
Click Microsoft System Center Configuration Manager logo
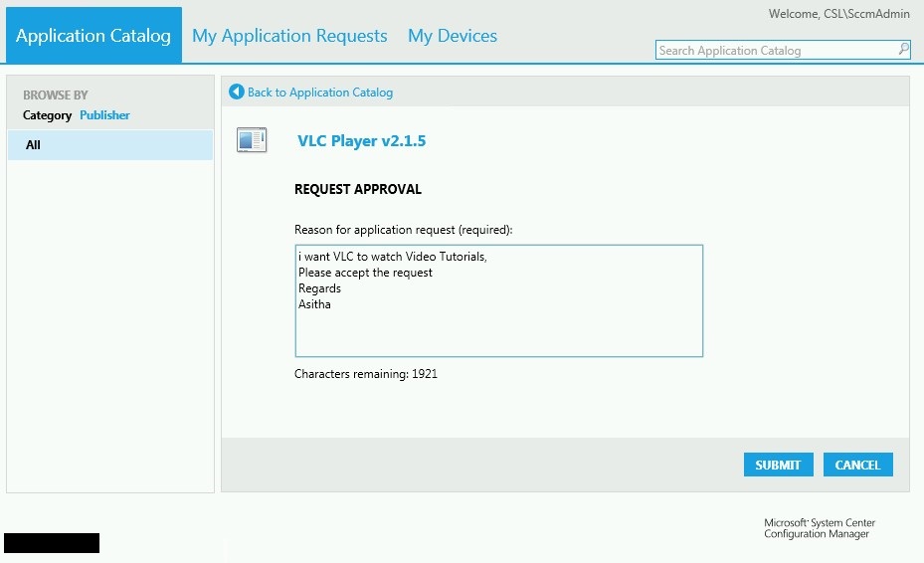click(x=820, y=528)
